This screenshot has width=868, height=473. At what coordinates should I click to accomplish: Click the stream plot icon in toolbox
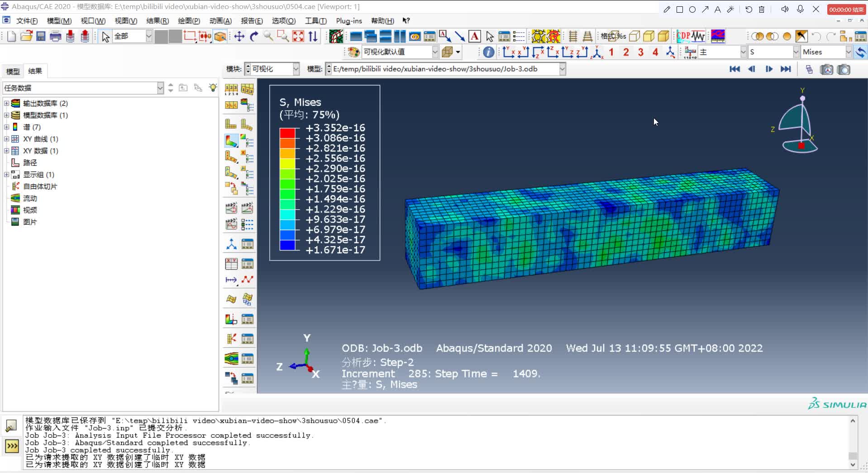point(231,359)
